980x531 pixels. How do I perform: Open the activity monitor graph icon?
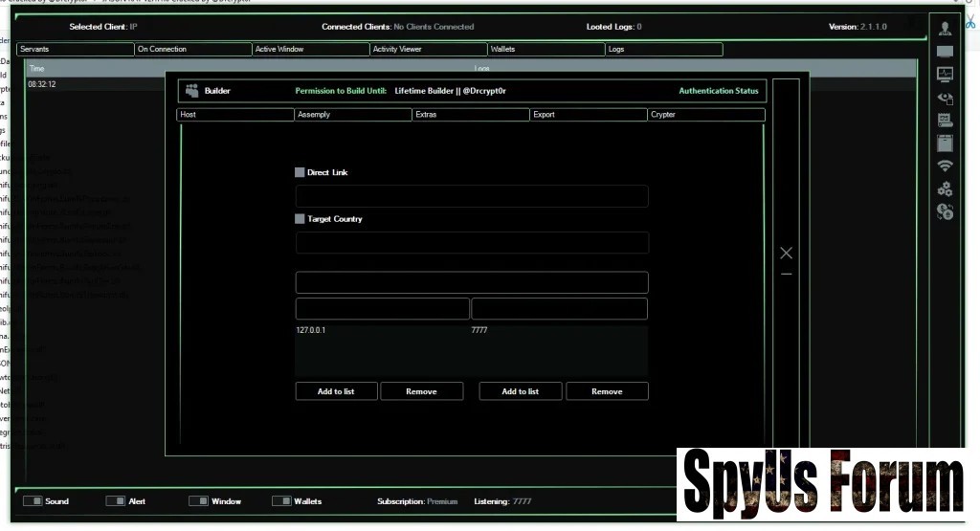(x=945, y=74)
